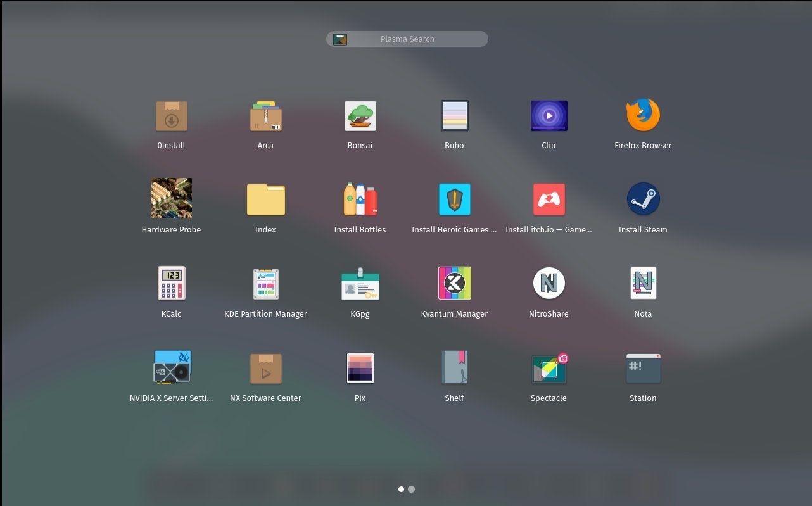Click the Install Bottles icon
812x506 pixels.
pyautogui.click(x=360, y=199)
